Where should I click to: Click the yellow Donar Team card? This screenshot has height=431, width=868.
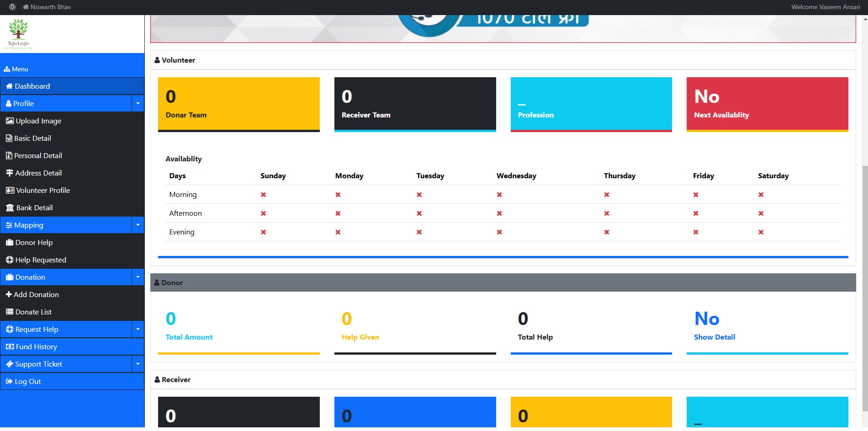click(x=238, y=104)
